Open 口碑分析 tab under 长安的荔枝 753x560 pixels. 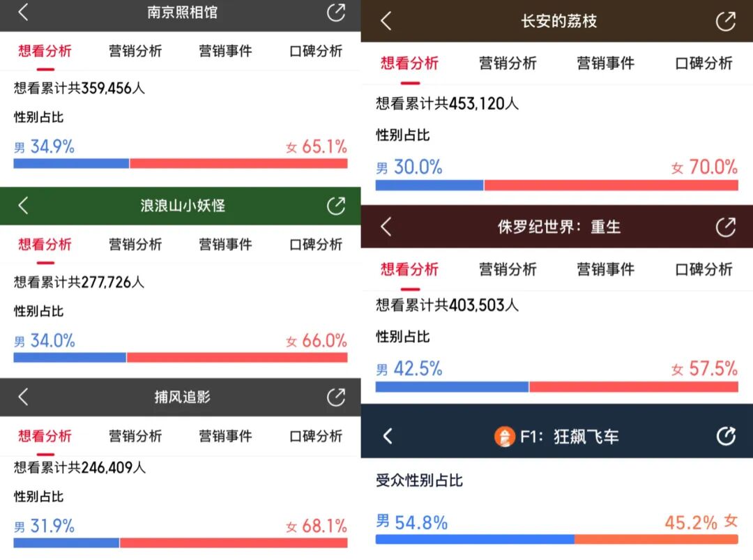coord(703,63)
